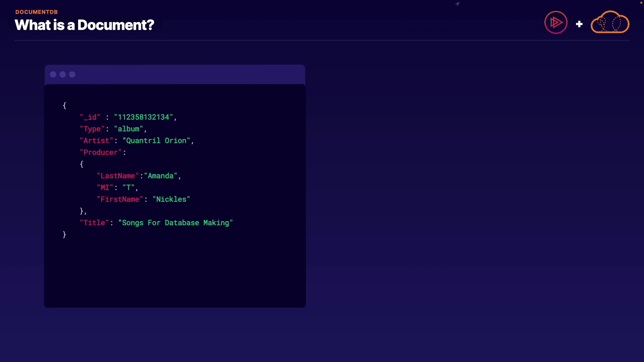Click the plus sign between logos
Screen dimensions: 644x362
point(579,24)
